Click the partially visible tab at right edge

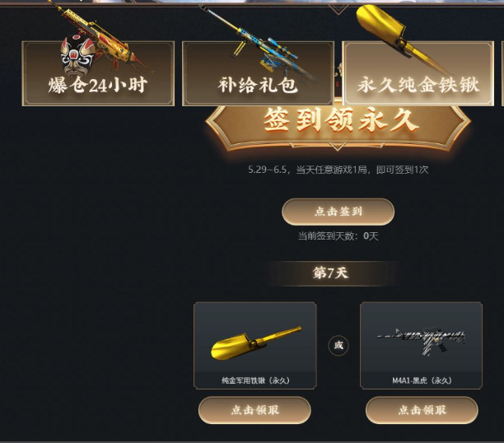[502, 73]
